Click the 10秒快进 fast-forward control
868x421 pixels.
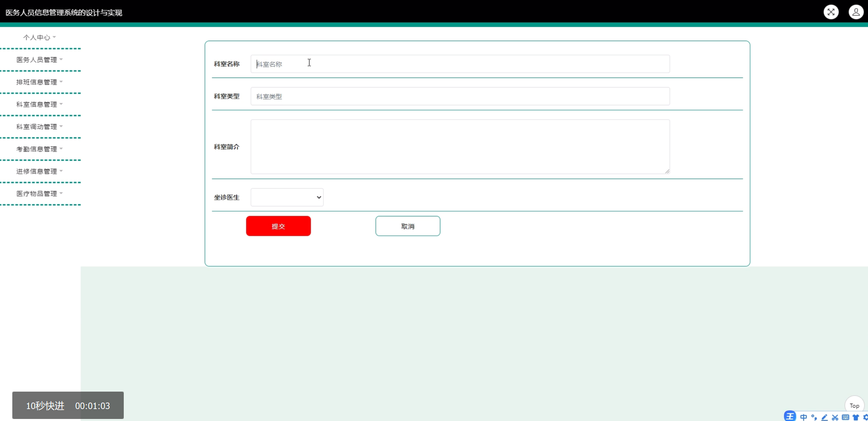point(45,406)
